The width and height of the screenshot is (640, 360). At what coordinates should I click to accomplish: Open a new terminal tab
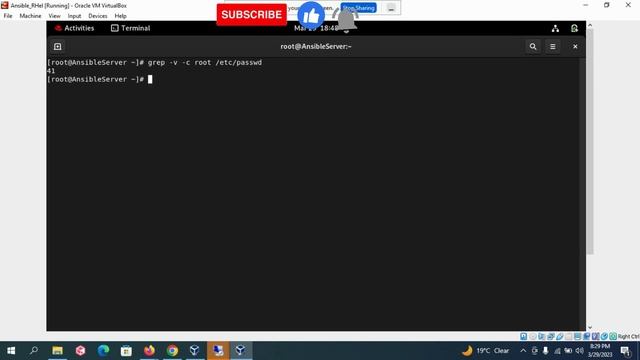click(58, 47)
